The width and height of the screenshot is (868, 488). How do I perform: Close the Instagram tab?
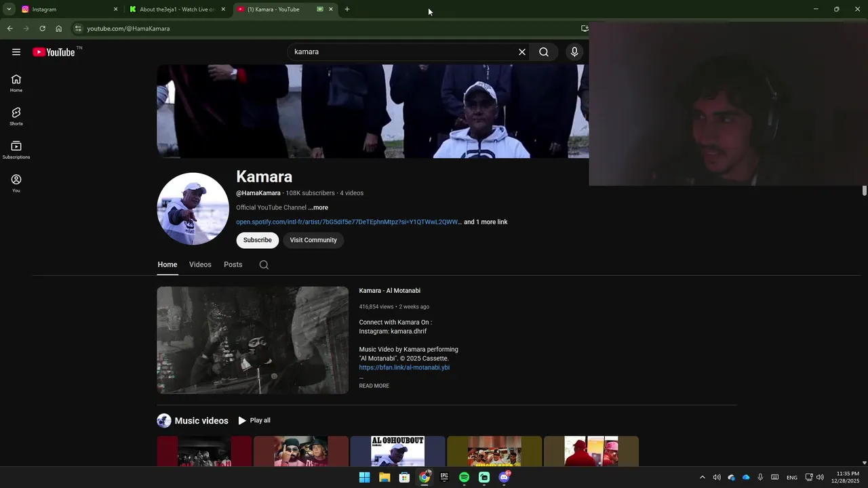point(115,9)
